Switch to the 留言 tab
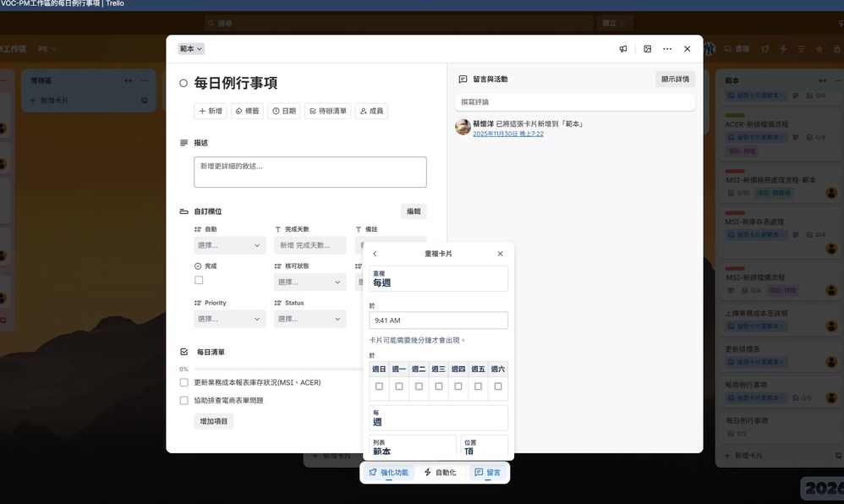Screen dimensions: 844x504 pos(488,472)
